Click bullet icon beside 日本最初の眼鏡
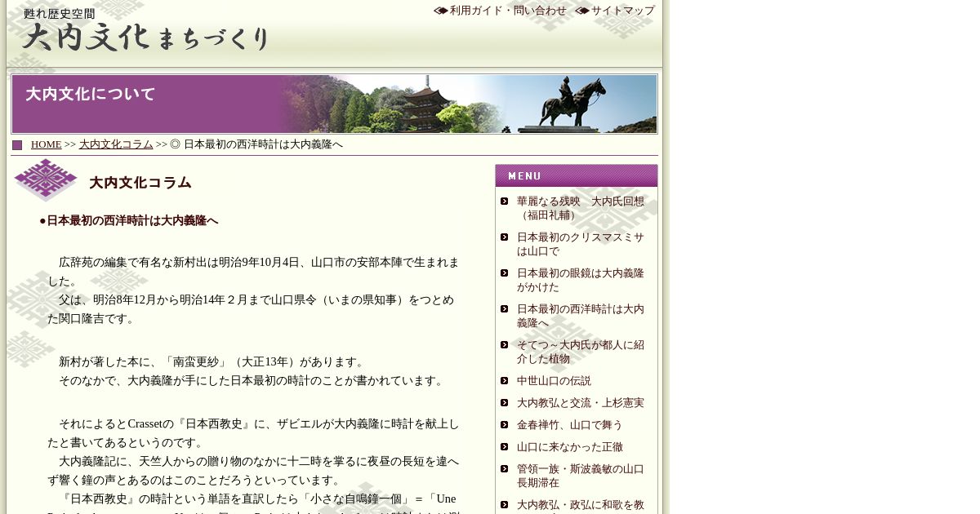The image size is (980, 514). coord(505,273)
